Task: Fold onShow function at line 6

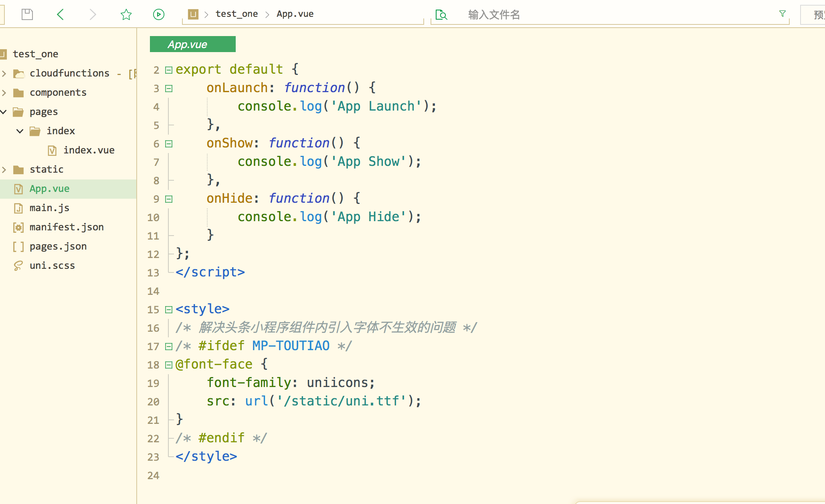Action: (169, 144)
